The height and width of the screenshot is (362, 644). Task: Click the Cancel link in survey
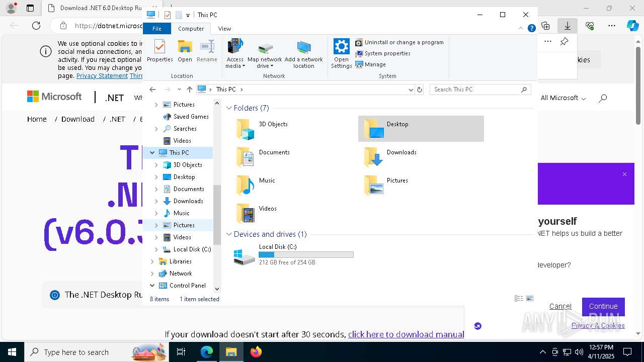pos(560,306)
